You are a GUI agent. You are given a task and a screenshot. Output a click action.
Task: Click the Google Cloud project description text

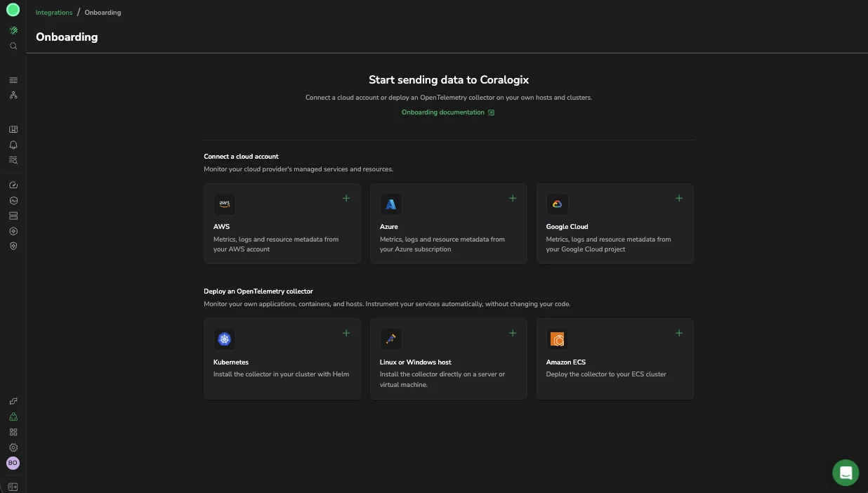point(608,244)
